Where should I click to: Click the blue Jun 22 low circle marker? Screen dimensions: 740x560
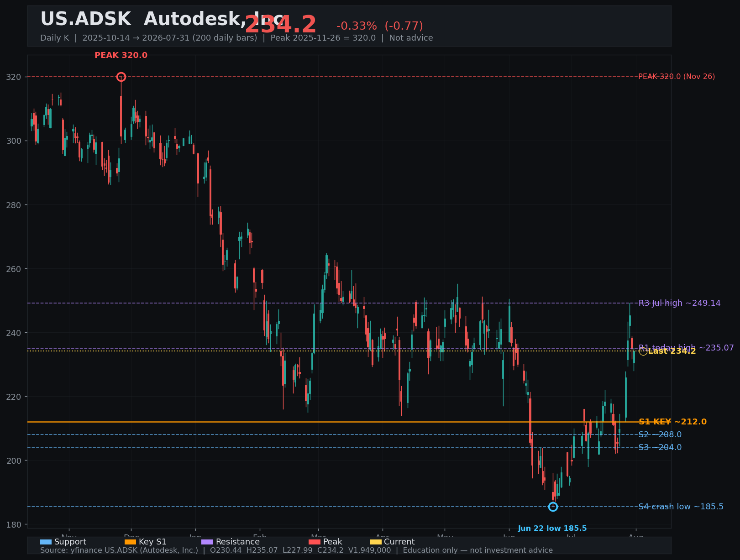point(553,507)
